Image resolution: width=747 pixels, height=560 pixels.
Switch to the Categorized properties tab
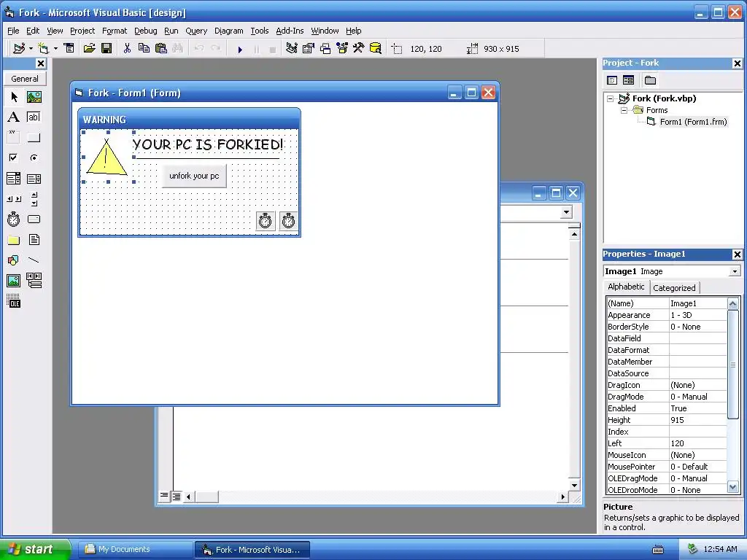[x=674, y=287]
